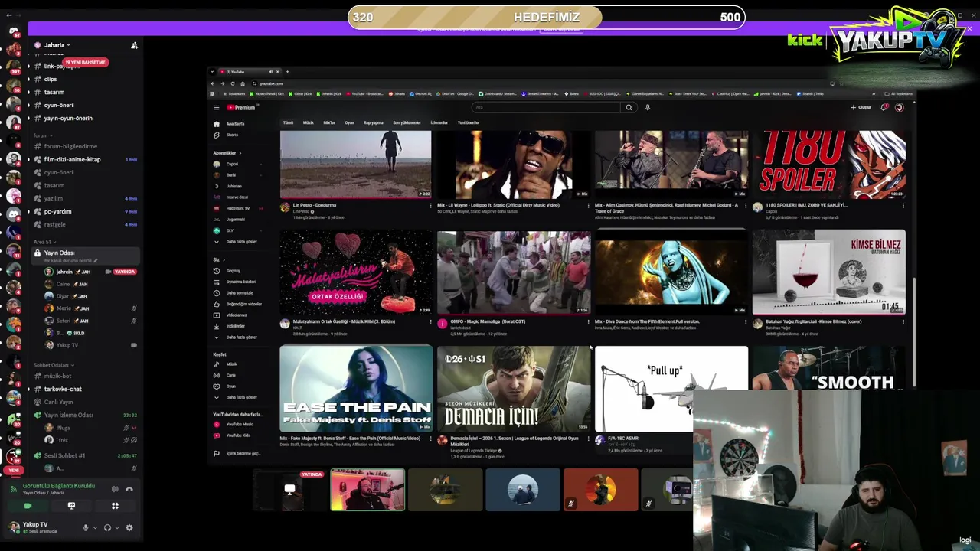
Task: Open the film-dizi-anime-kitap forum channel
Action: (72, 159)
